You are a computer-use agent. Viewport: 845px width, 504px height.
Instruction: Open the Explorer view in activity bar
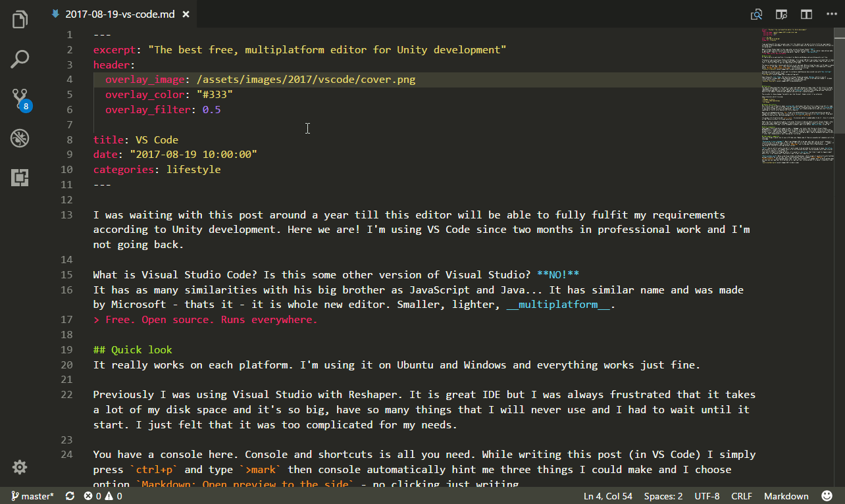click(20, 20)
